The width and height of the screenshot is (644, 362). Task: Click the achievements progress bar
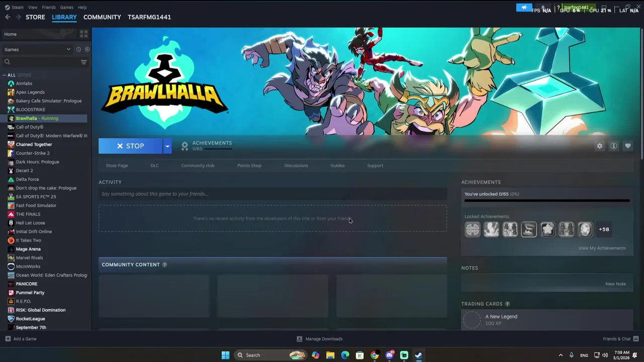(x=547, y=201)
